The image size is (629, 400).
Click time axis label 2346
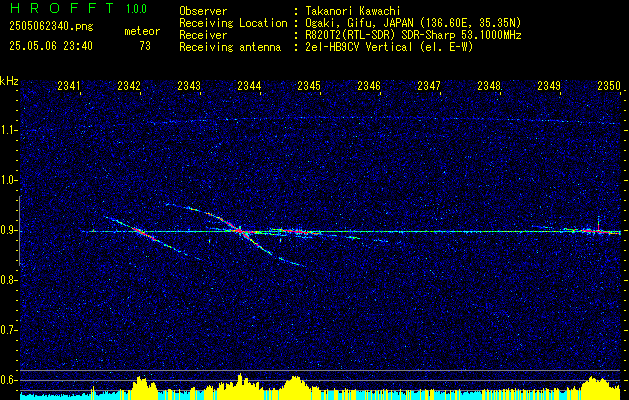coord(369,86)
